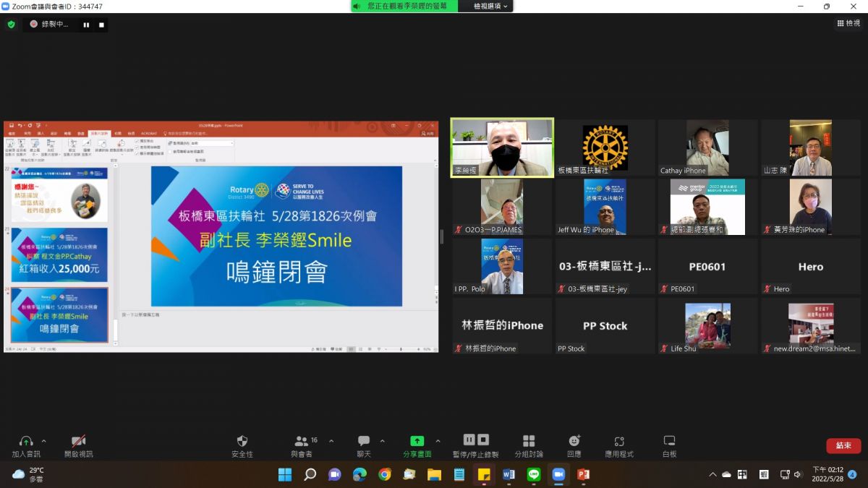Open Sticky Notes from taskbar
The width and height of the screenshot is (868, 488).
click(484, 474)
